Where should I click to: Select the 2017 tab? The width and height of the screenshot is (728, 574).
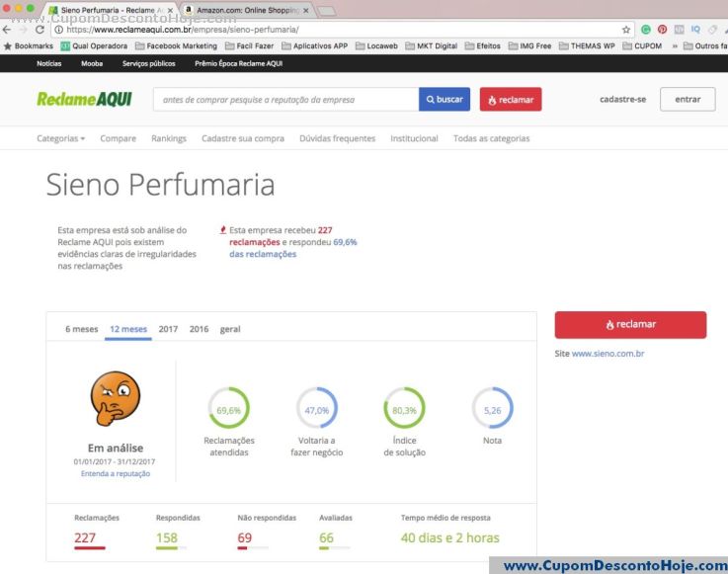pos(168,329)
